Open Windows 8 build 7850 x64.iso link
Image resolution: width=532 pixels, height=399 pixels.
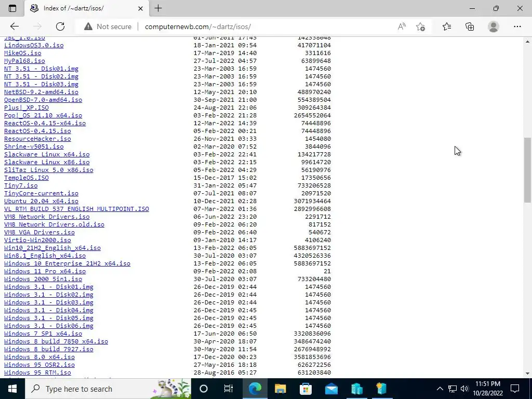[x=56, y=342]
